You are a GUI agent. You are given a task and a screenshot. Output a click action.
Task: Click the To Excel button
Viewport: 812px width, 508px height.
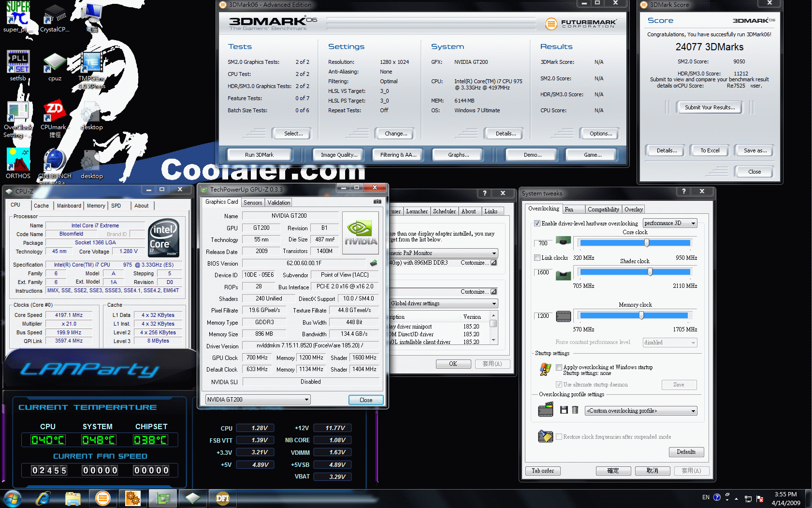710,150
